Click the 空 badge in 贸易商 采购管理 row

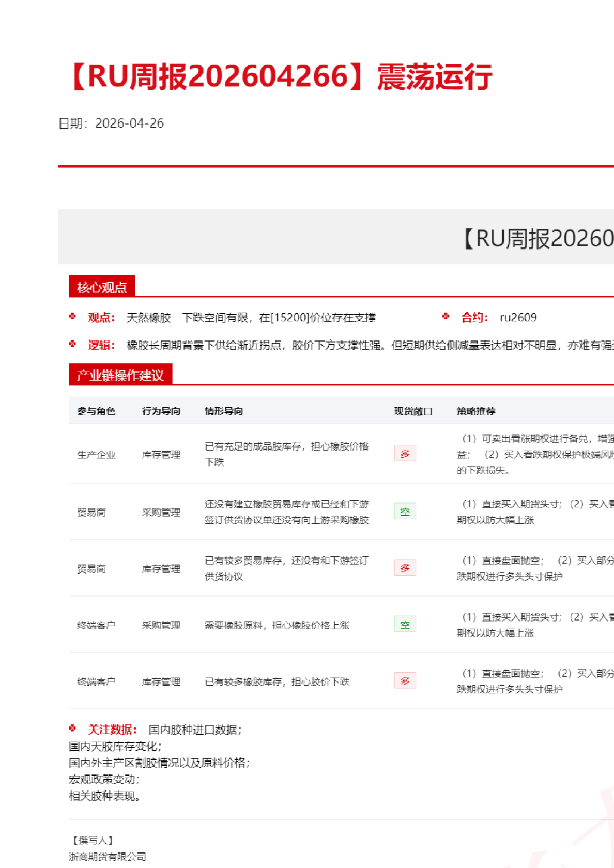click(x=405, y=512)
